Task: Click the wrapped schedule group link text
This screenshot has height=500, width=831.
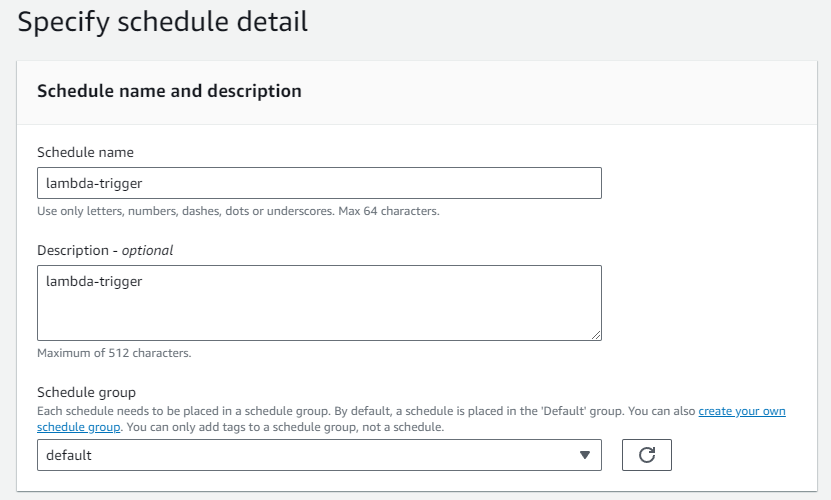Action: click(78, 427)
